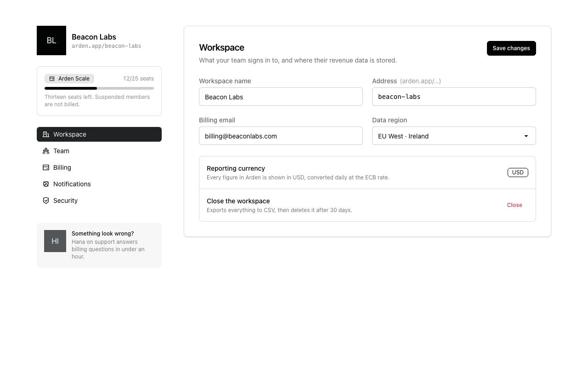Click the Arden Scale plan badge
Screen dimensions: 588x368
[69, 79]
